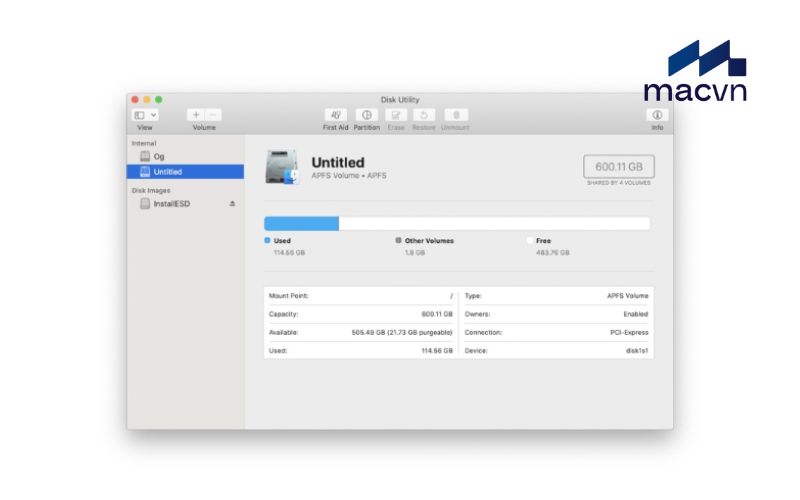Click the large Untitled drive image

click(x=282, y=167)
